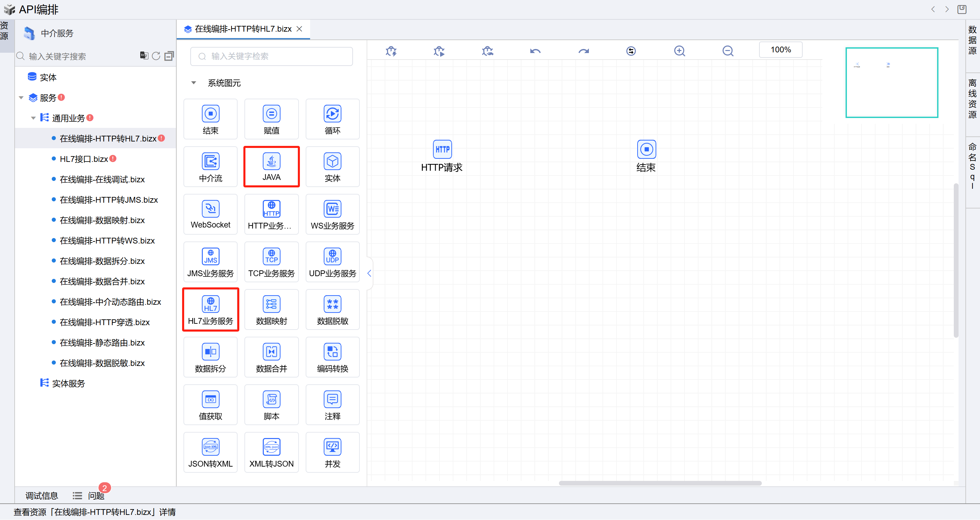Image resolution: width=980 pixels, height=520 pixels.
Task: Select the HL7业务服务 component
Action: pyautogui.click(x=210, y=309)
